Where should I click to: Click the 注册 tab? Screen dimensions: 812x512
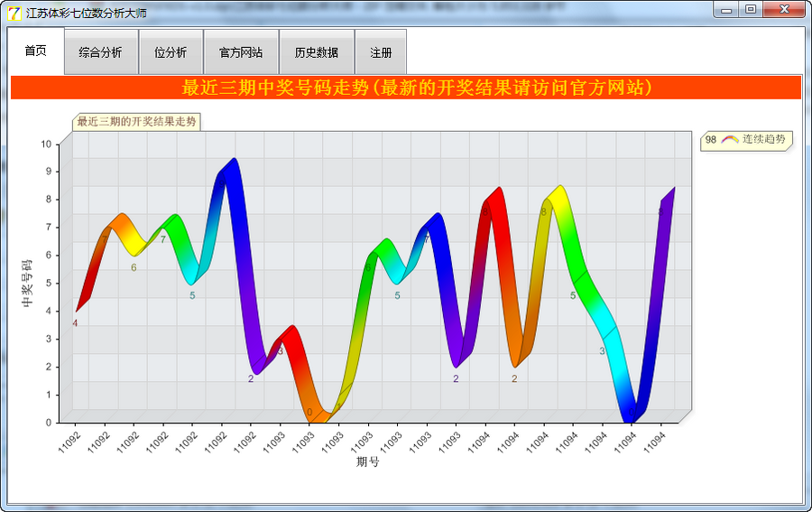tap(381, 52)
